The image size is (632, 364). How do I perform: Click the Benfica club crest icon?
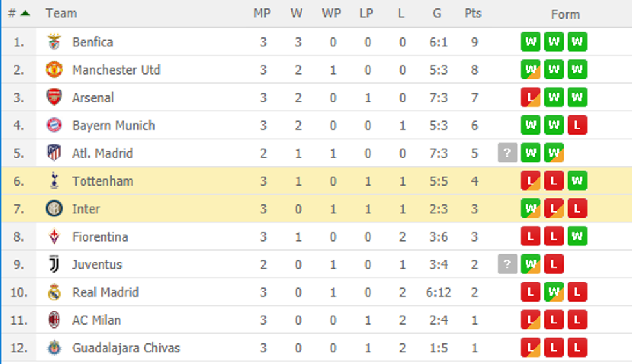click(54, 43)
